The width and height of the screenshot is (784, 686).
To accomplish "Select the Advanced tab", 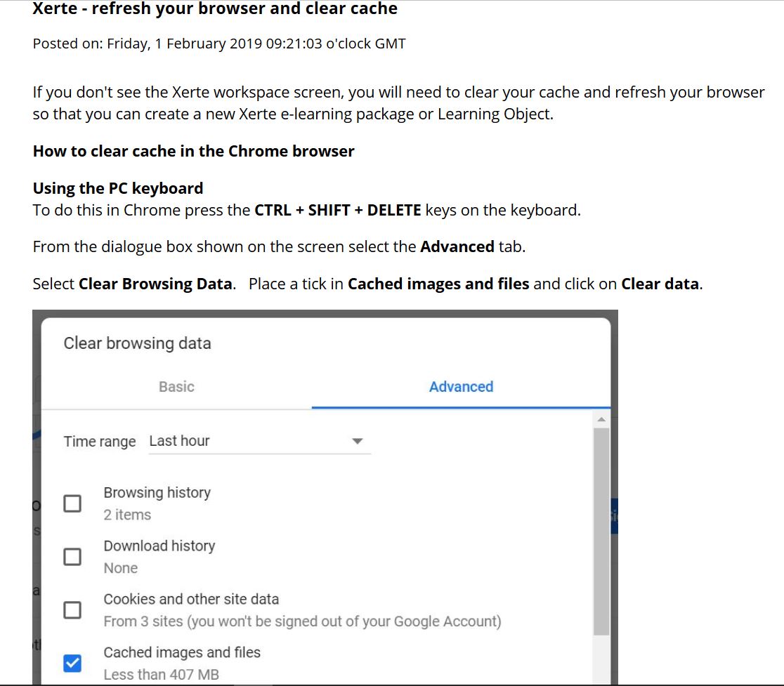I will [x=461, y=387].
